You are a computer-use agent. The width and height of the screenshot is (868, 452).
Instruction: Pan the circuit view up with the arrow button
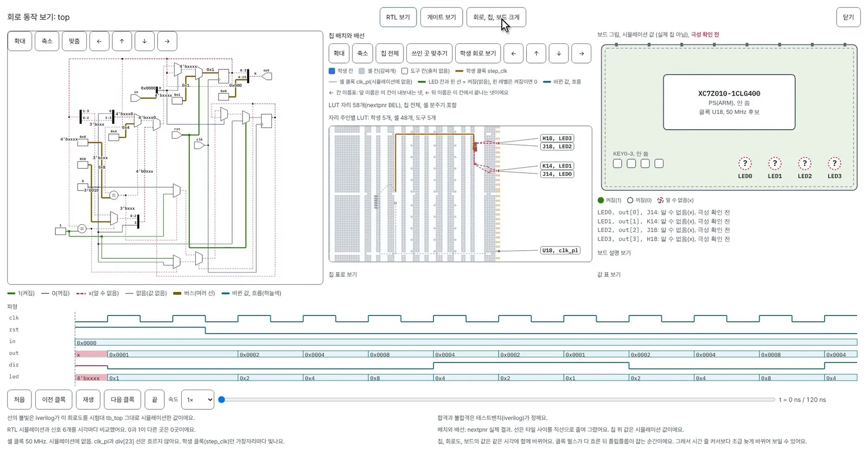122,41
